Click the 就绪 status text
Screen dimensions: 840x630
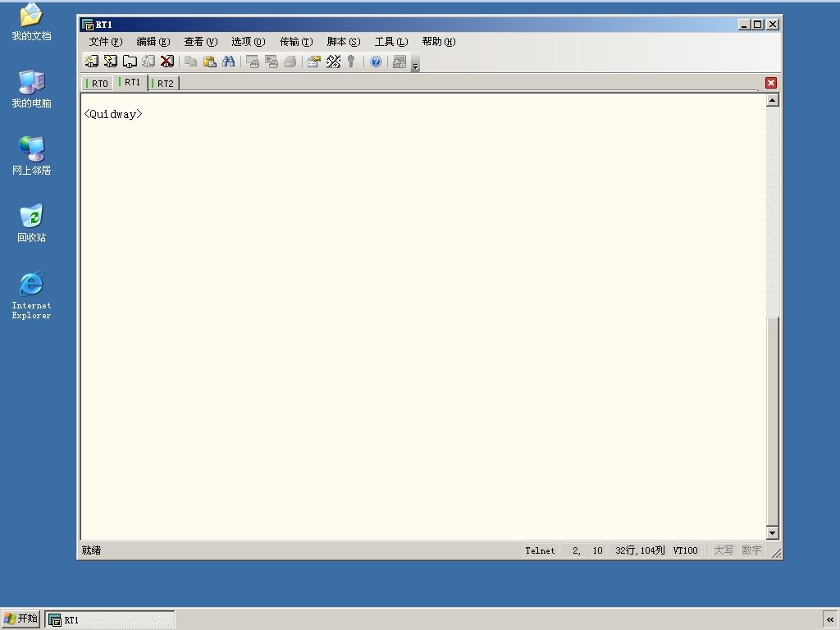point(91,550)
